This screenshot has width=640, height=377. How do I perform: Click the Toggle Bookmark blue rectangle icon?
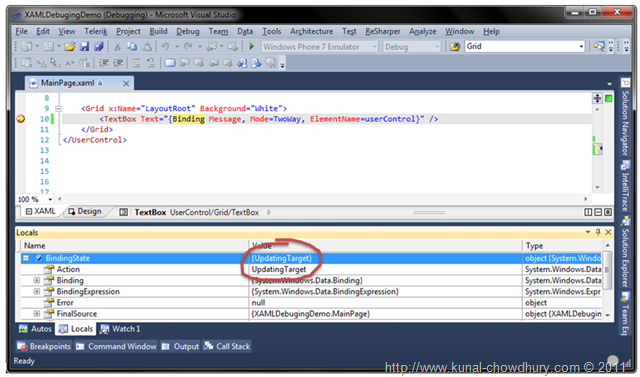point(170,63)
